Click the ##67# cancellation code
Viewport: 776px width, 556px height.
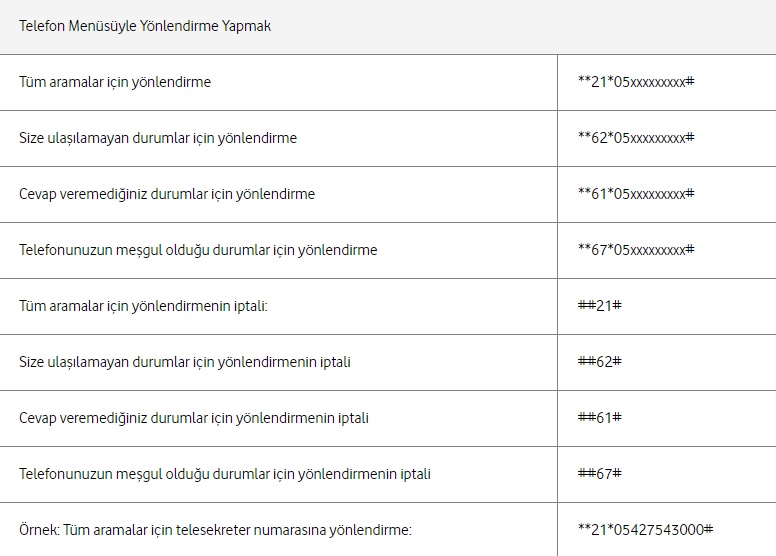[x=600, y=474]
